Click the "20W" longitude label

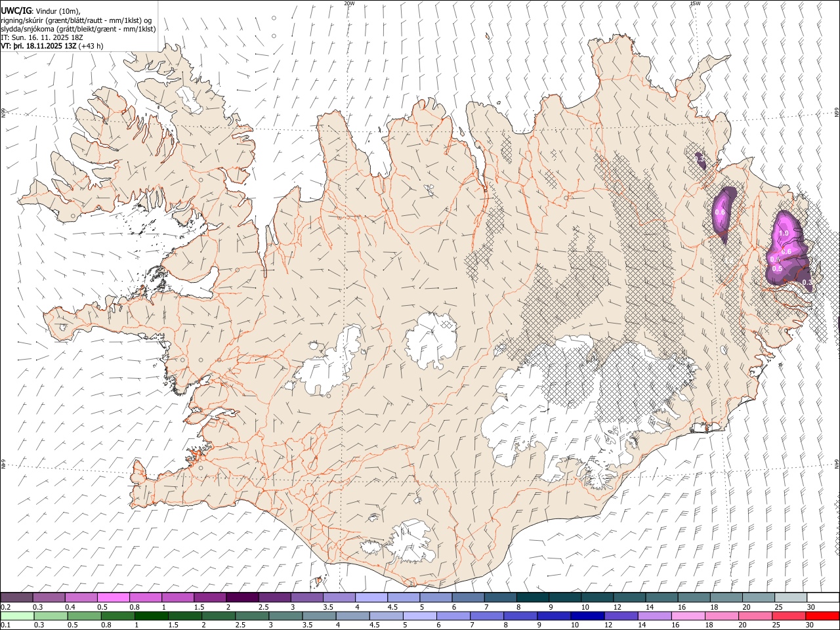point(349,3)
